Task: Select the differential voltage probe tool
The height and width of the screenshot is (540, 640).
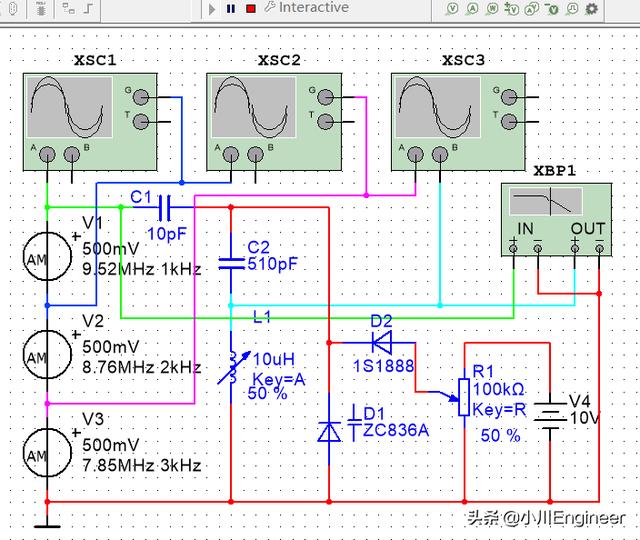Action: click(512, 9)
